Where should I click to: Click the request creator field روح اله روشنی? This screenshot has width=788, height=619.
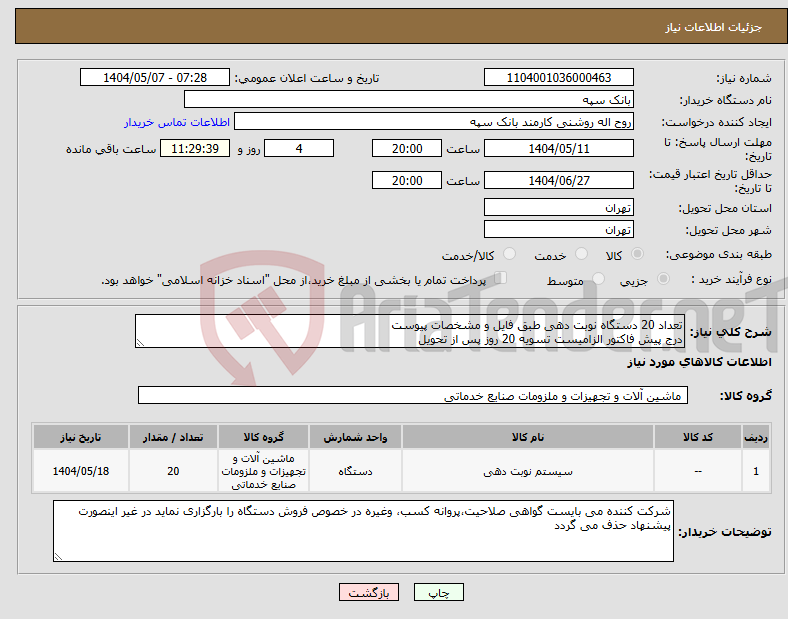(434, 122)
